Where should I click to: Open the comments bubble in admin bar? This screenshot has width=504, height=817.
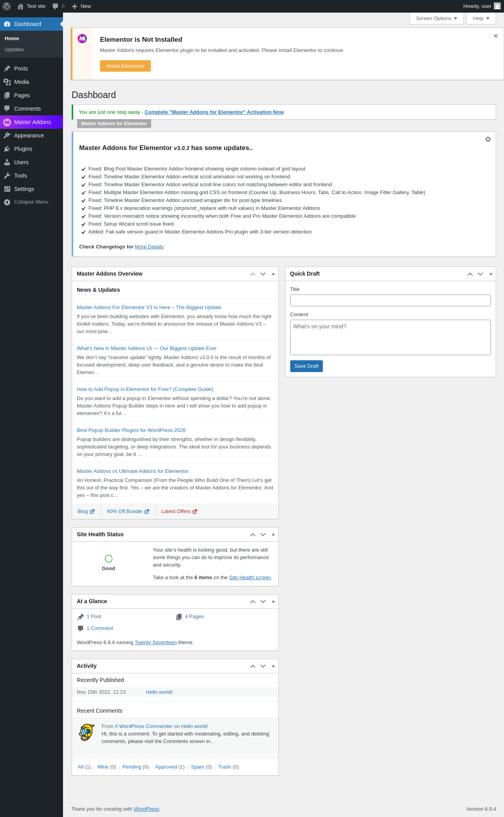click(x=58, y=6)
